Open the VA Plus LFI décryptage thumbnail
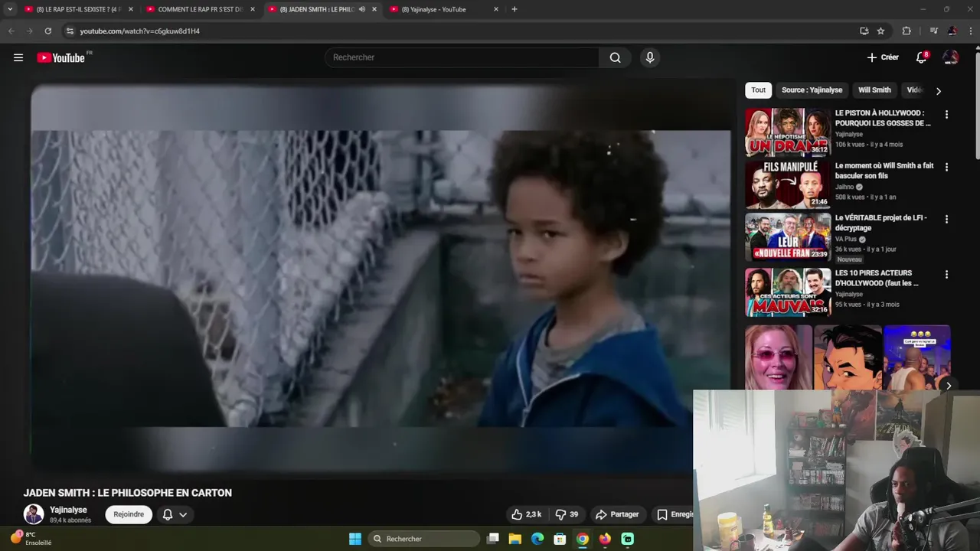 [788, 237]
